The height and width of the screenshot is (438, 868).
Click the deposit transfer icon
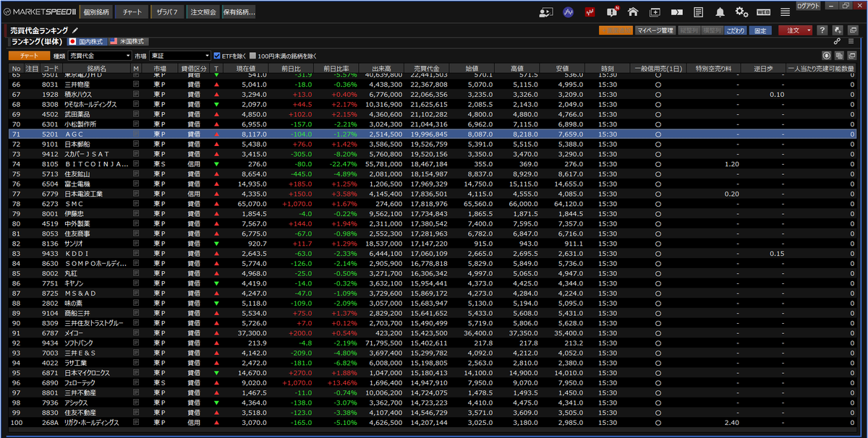pyautogui.click(x=677, y=12)
